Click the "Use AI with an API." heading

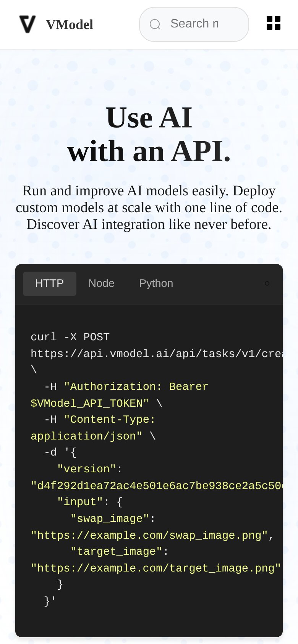[x=149, y=134]
